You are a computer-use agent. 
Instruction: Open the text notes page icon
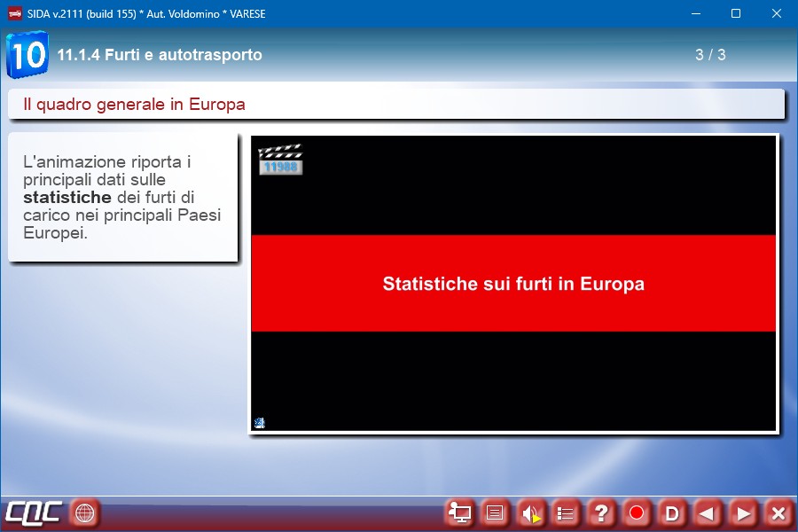tap(495, 512)
